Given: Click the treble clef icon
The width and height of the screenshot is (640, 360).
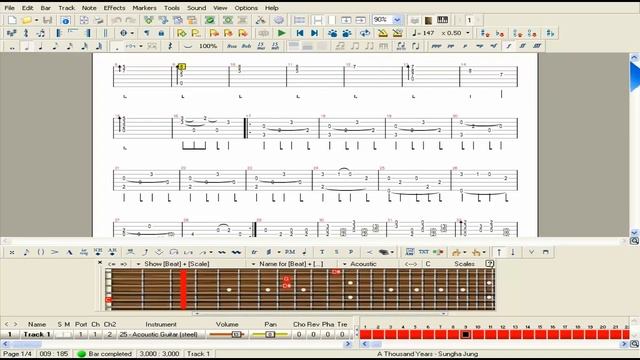Looking at the screenshot, I should point(26,33).
